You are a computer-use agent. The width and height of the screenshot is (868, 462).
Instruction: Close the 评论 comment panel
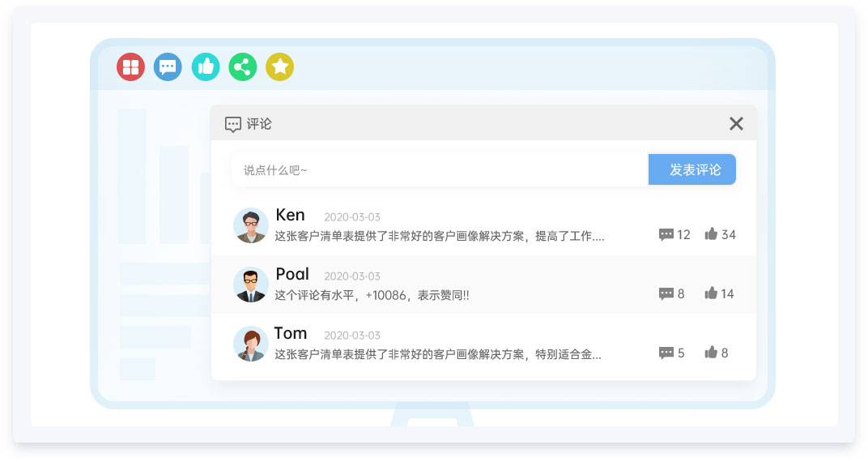click(x=736, y=123)
